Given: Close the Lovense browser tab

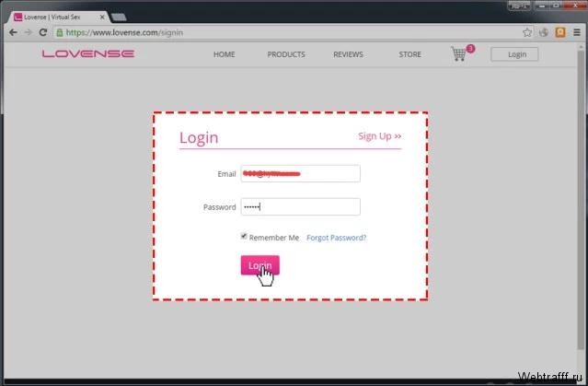Looking at the screenshot, I should (x=102, y=18).
